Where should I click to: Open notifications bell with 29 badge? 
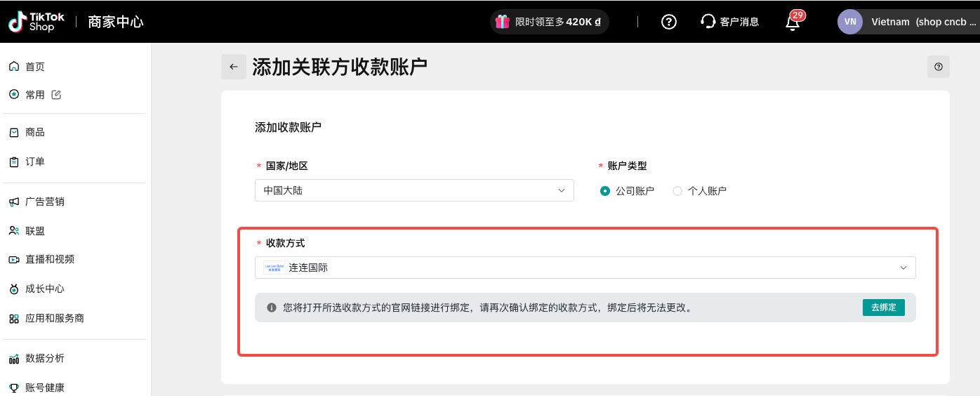[x=793, y=22]
